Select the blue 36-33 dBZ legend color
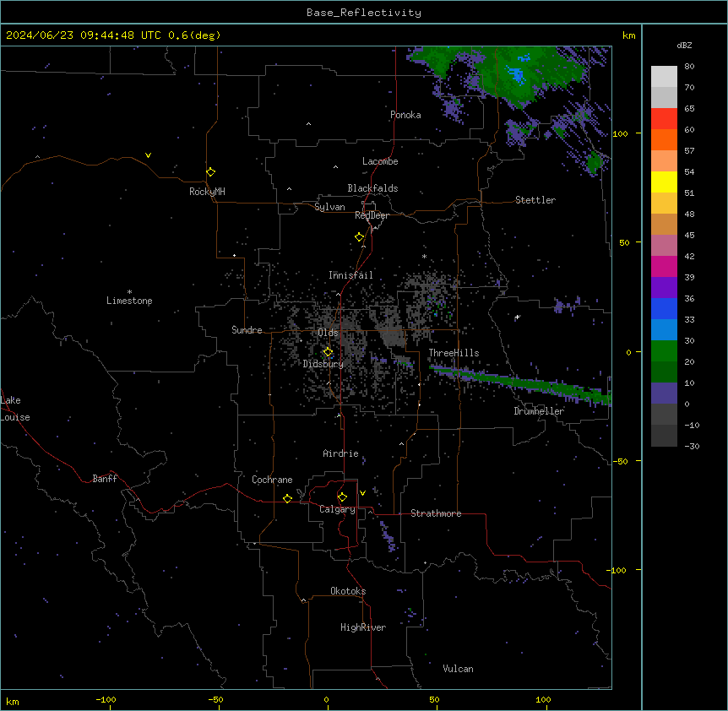The width and height of the screenshot is (728, 711). (664, 308)
